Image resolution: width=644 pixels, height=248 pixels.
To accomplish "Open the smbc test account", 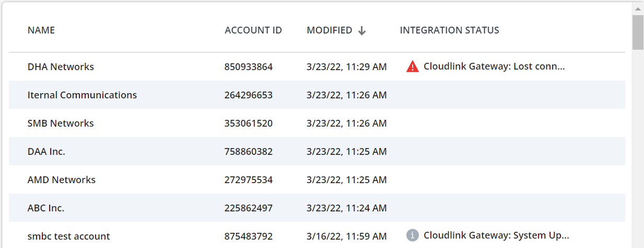I will [x=69, y=236].
